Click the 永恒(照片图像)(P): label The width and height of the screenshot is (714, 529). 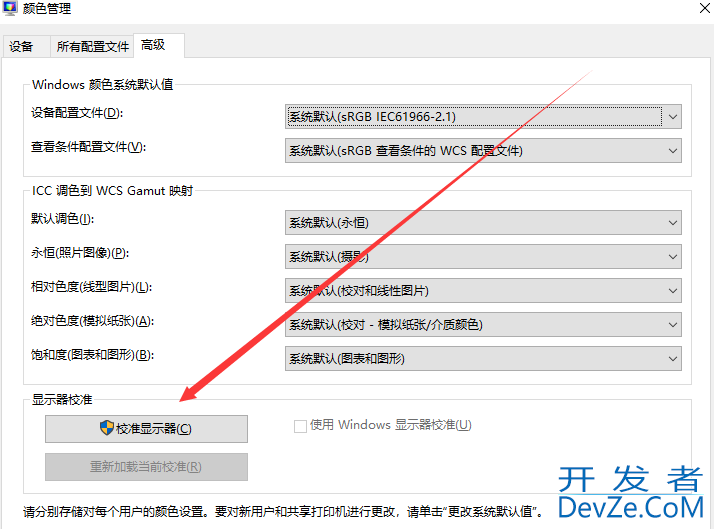(x=80, y=253)
